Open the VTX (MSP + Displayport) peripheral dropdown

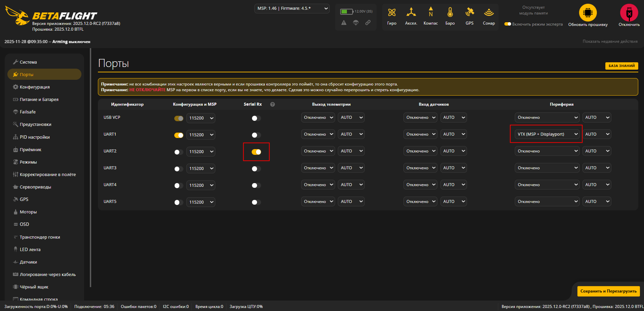pos(546,134)
